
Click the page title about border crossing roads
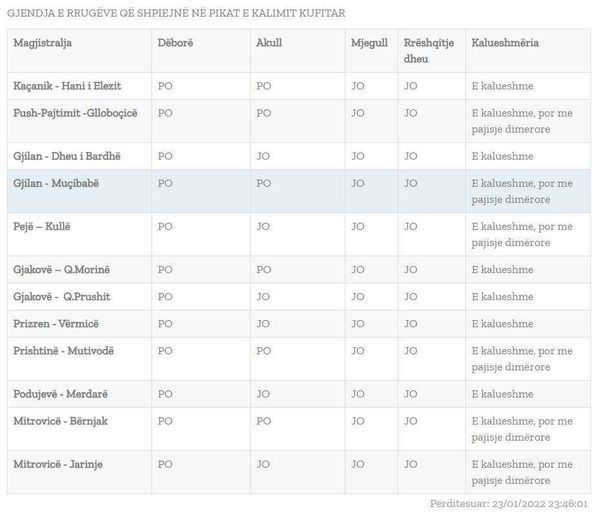[x=176, y=13]
